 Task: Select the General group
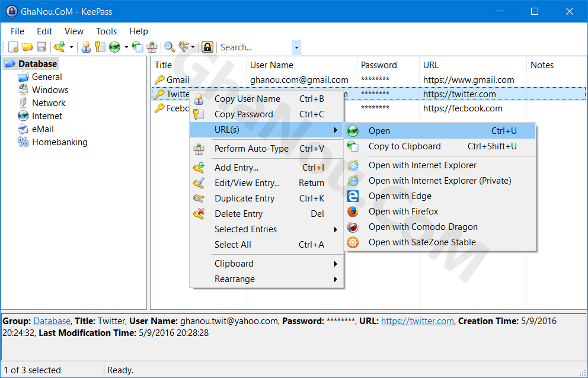pos(47,77)
